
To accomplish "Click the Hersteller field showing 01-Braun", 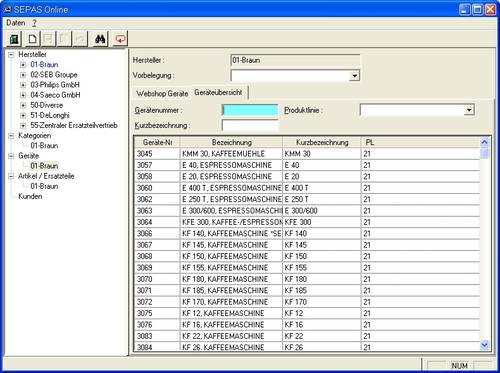I will [295, 60].
